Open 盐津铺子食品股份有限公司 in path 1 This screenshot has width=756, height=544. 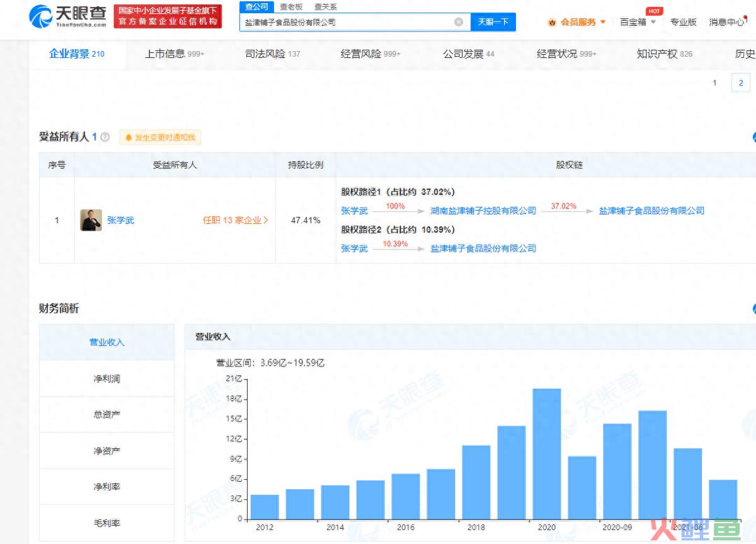click(651, 211)
